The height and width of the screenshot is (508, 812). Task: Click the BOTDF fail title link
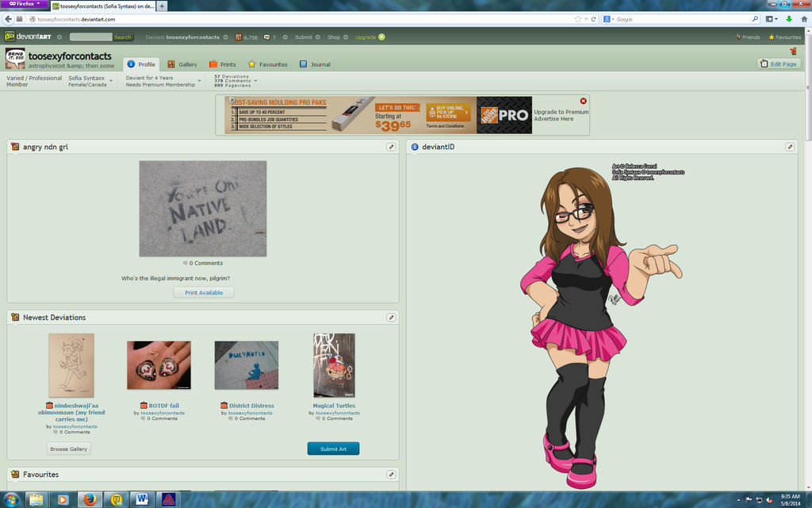(163, 406)
